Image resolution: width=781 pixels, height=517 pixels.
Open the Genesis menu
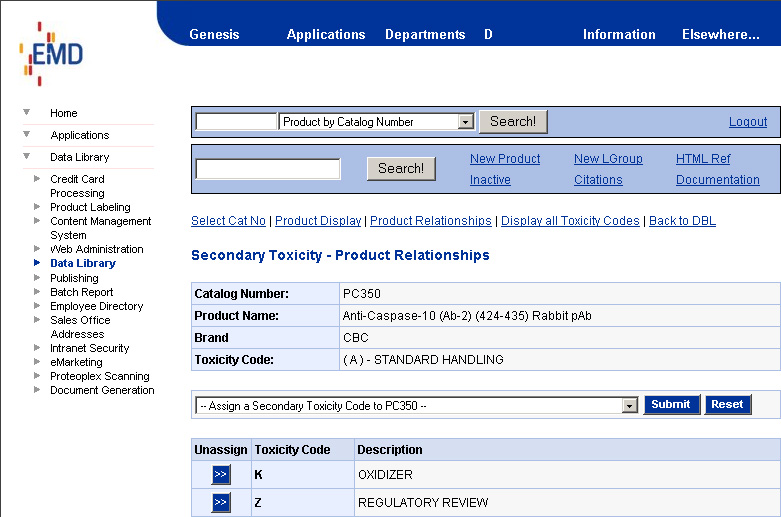tap(214, 34)
